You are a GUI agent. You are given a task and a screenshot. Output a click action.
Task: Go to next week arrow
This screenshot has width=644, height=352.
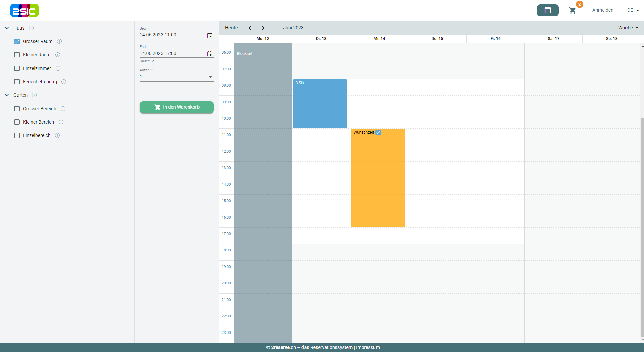(263, 28)
